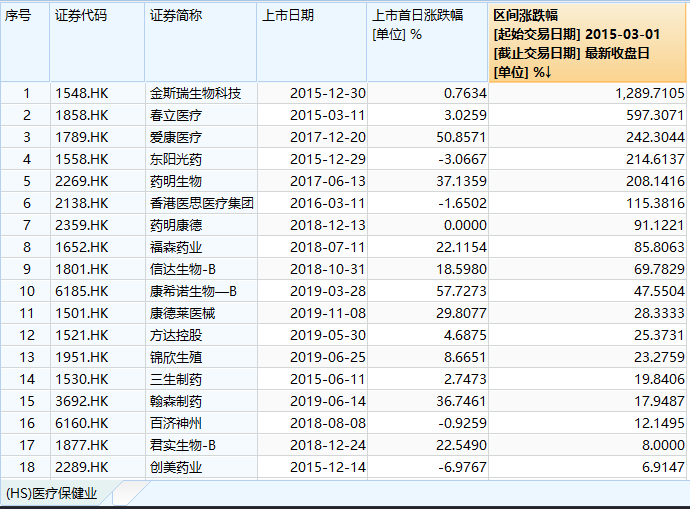Select listing date 2018-07-11

[328, 247]
